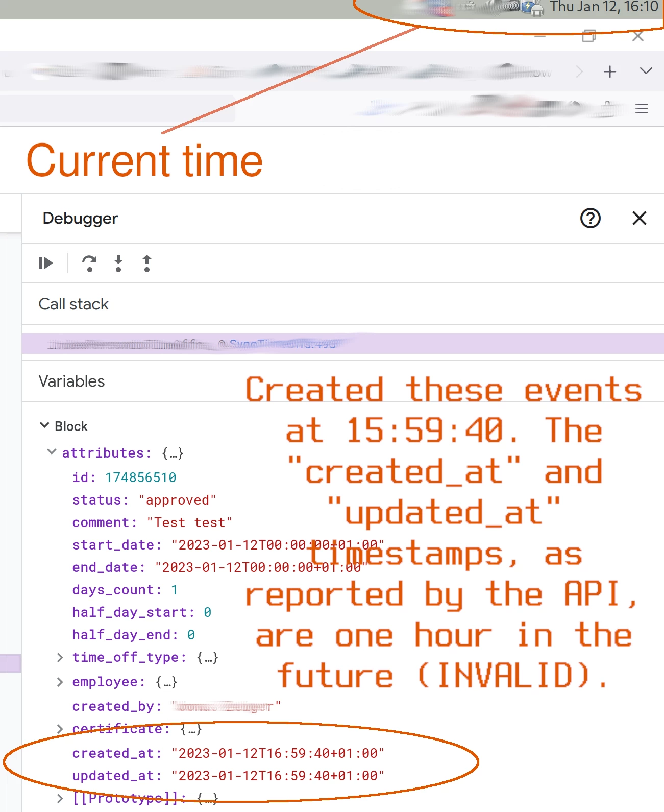664x812 pixels.
Task: Collapse the Block variables scope
Action: pyautogui.click(x=44, y=425)
